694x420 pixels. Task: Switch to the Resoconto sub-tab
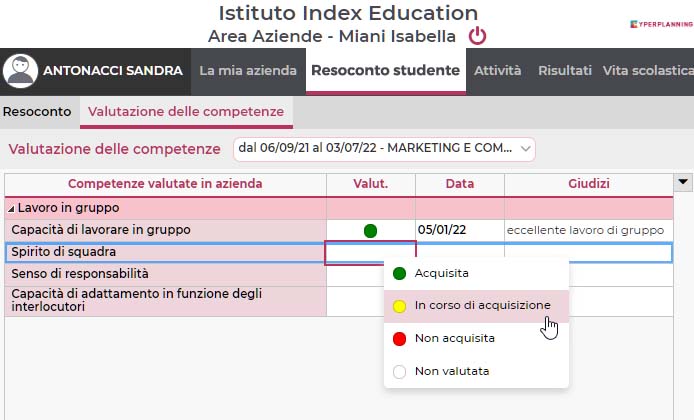37,112
